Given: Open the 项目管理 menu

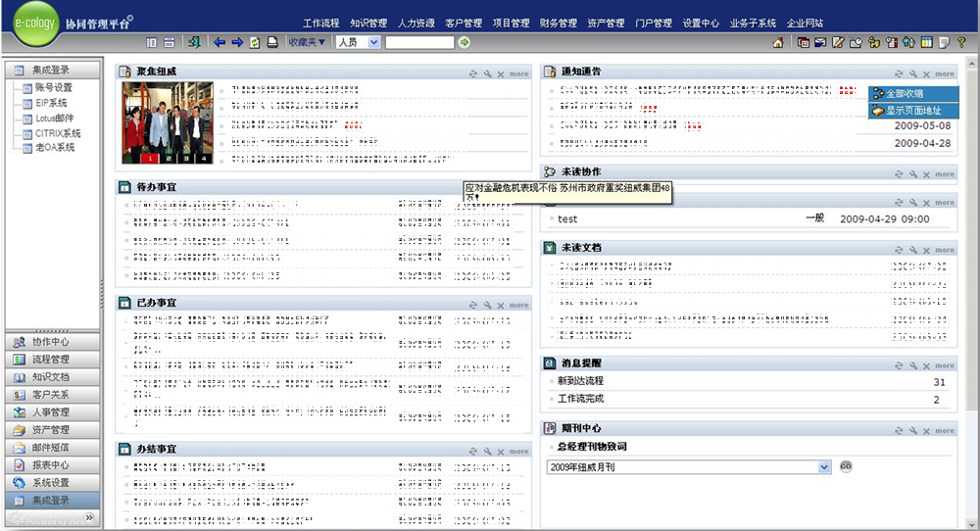Looking at the screenshot, I should (512, 24).
